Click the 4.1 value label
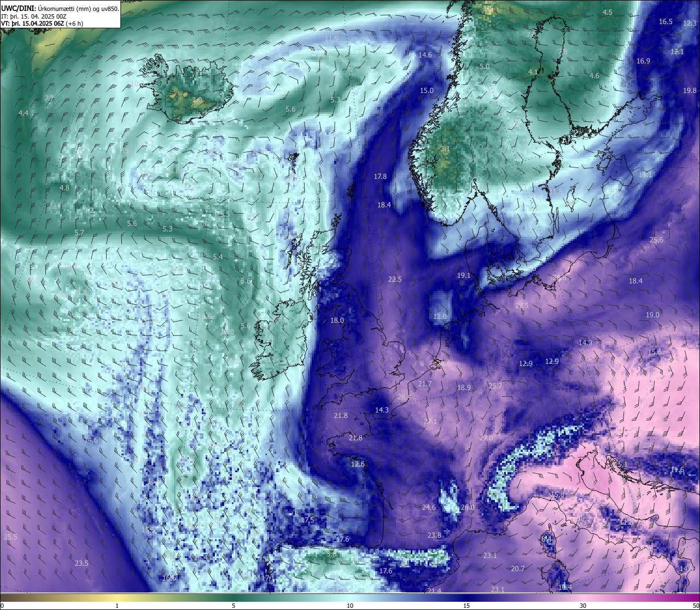The image size is (700, 610). [x=533, y=72]
